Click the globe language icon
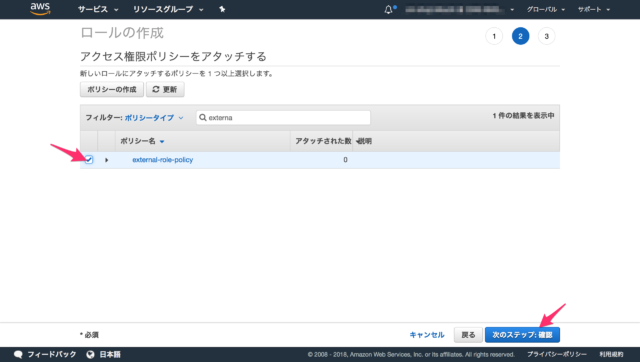Image resolution: width=640 pixels, height=362 pixels. pos(90,354)
